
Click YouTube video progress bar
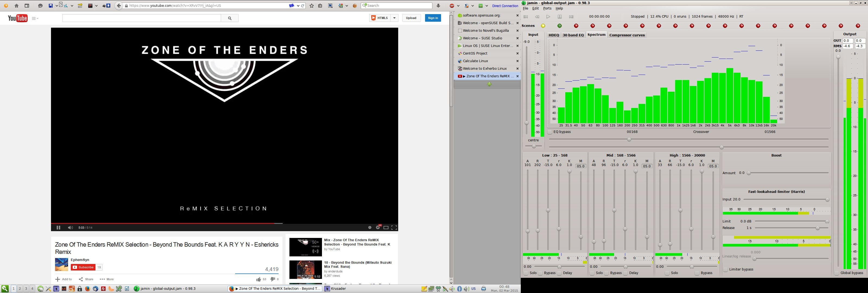(x=224, y=223)
